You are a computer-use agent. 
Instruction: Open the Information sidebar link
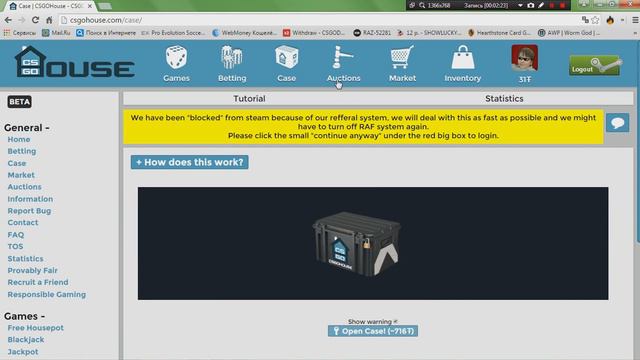[x=30, y=199]
